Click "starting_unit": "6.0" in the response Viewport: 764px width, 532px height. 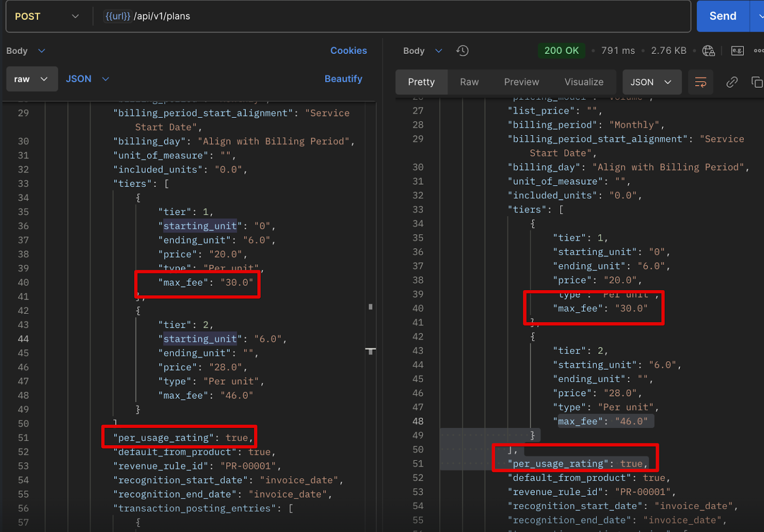tap(617, 365)
